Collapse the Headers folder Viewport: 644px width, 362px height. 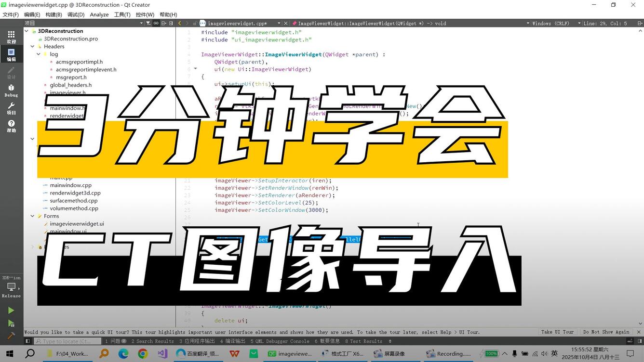pyautogui.click(x=32, y=47)
